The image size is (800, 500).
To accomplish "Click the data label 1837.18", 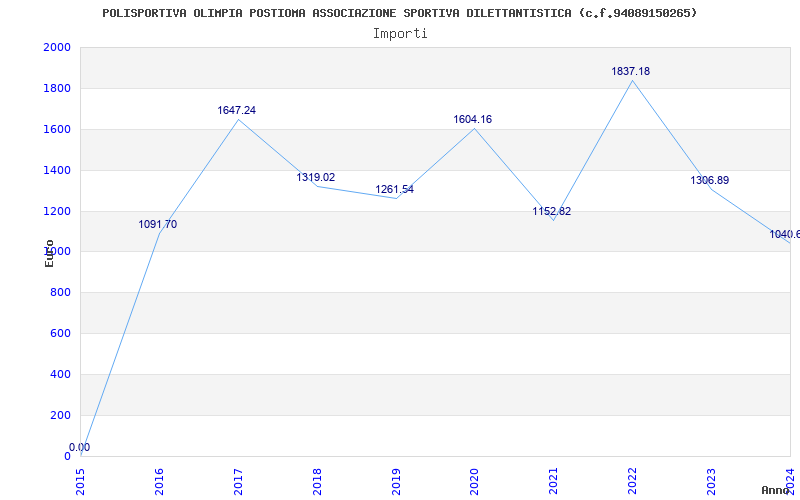I will 631,71.
